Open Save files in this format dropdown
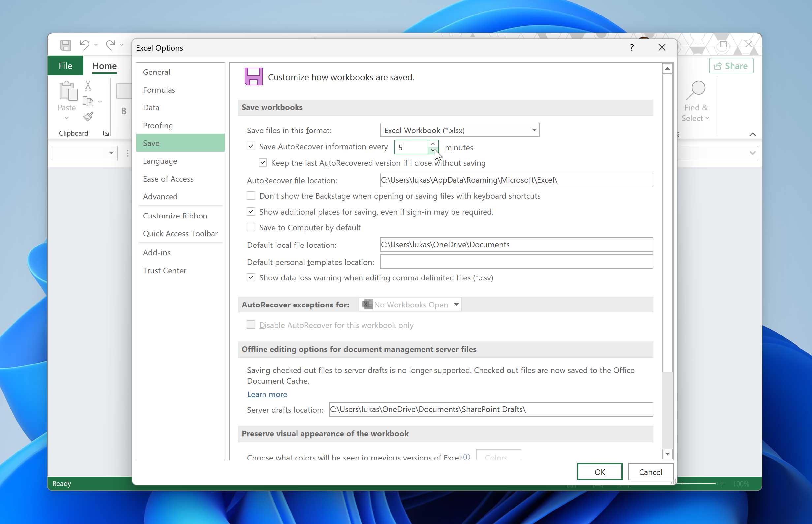Viewport: 812px width, 524px height. click(x=533, y=130)
